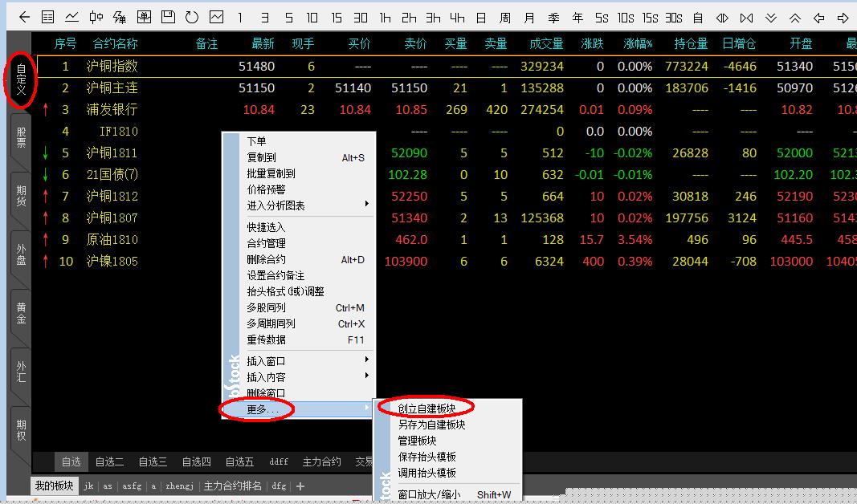857x504 pixels.
Task: Open the 自定义 sidebar tab
Action: pos(21,79)
